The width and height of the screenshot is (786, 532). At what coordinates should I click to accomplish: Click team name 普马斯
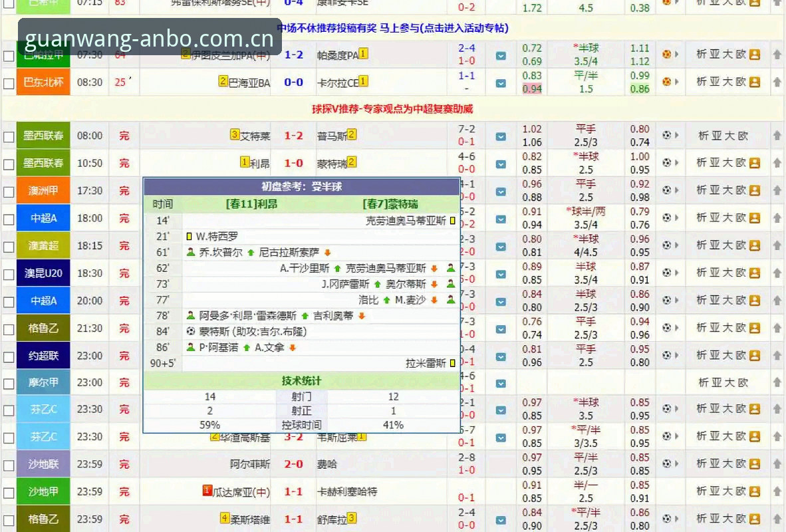tap(332, 136)
